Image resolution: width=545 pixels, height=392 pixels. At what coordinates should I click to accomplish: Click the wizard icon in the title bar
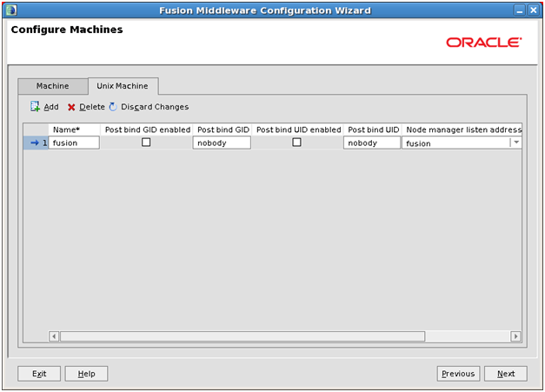[11, 10]
